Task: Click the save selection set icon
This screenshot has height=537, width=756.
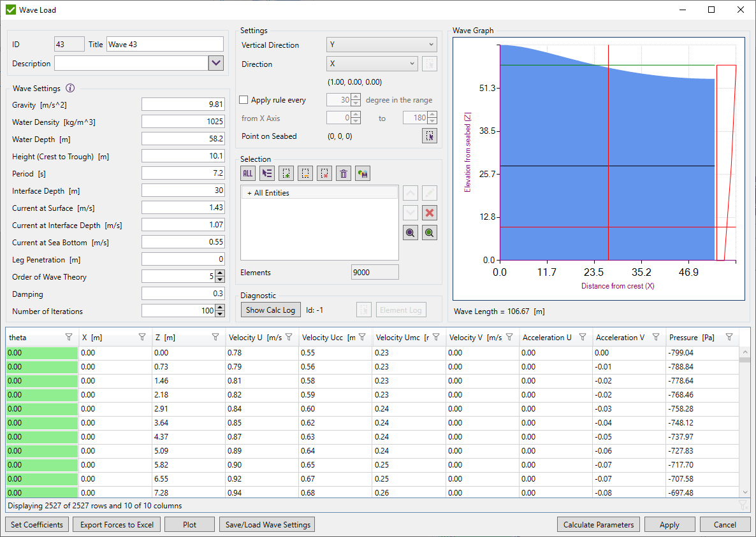Action: point(362,173)
